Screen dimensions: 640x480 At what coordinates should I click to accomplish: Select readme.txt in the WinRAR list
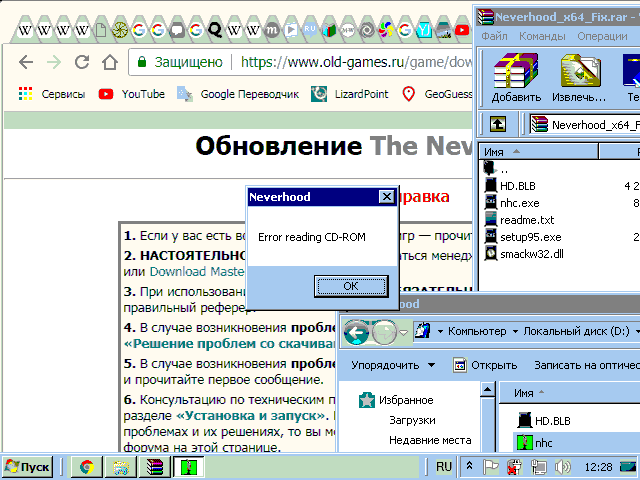[x=519, y=220]
